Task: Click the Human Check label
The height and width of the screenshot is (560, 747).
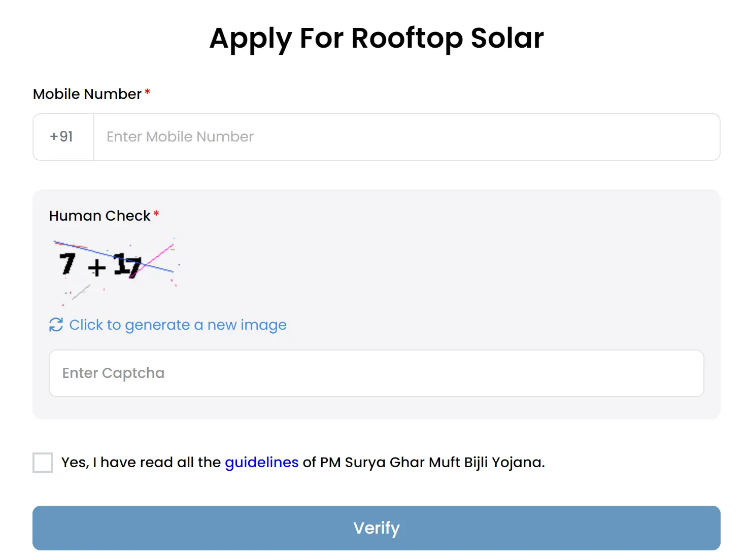Action: (x=99, y=216)
